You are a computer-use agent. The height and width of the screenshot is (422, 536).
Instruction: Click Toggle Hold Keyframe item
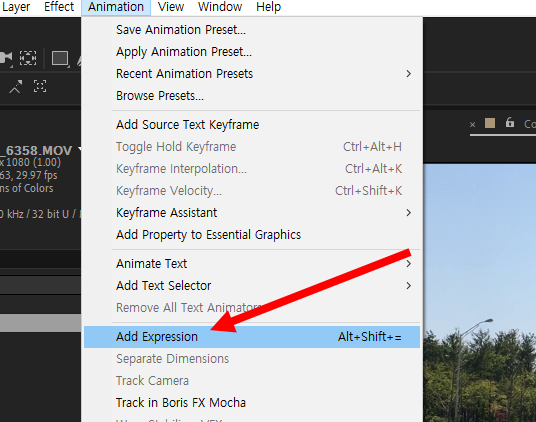(x=252, y=147)
